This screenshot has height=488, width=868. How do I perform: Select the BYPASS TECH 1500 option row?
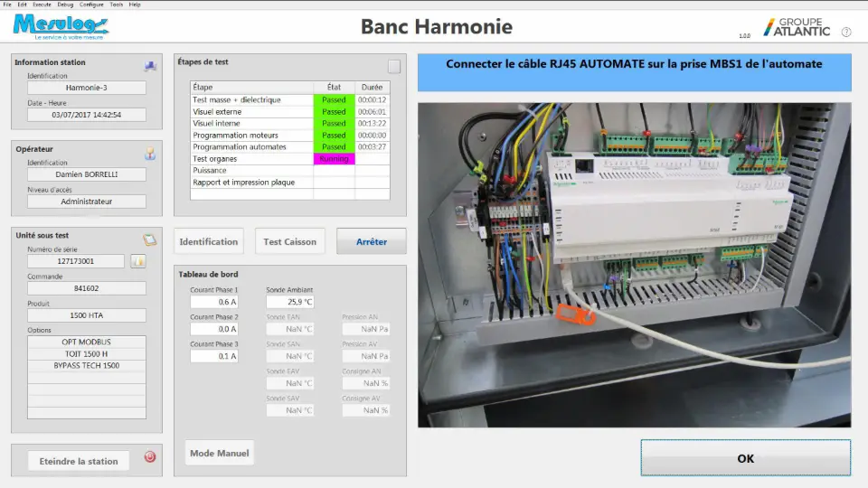[87, 366]
